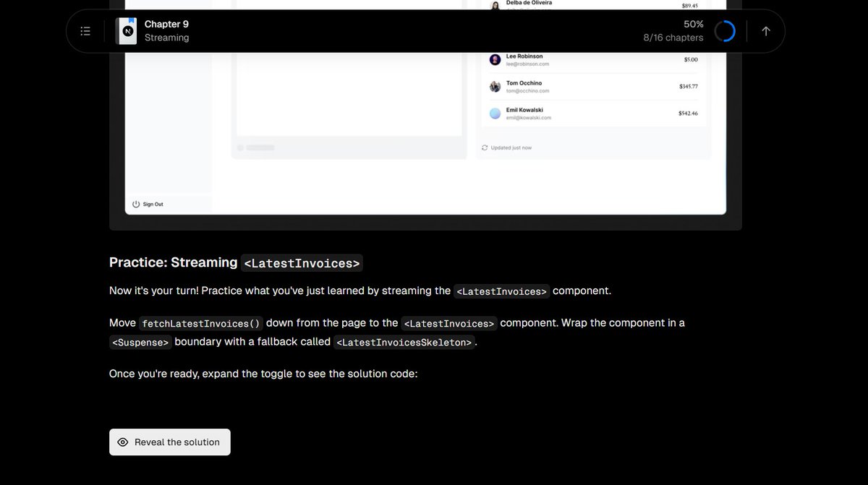Click the $345.77 invoice amount
Viewport: 868px width, 485px height.
click(689, 87)
